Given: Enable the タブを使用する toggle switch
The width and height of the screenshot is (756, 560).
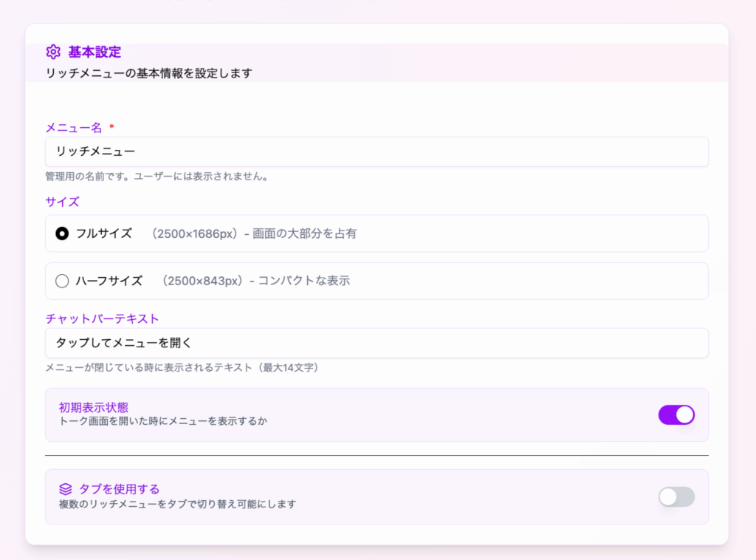Looking at the screenshot, I should tap(676, 496).
